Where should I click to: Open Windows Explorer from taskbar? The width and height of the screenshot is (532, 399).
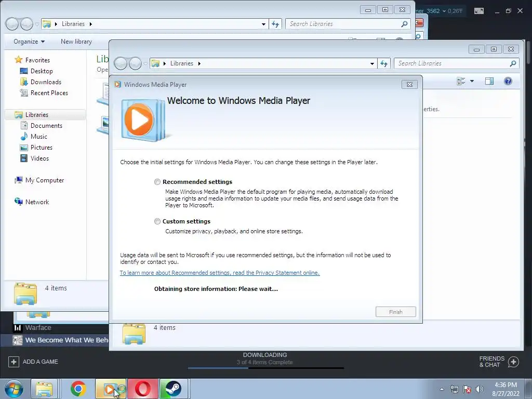pyautogui.click(x=45, y=389)
